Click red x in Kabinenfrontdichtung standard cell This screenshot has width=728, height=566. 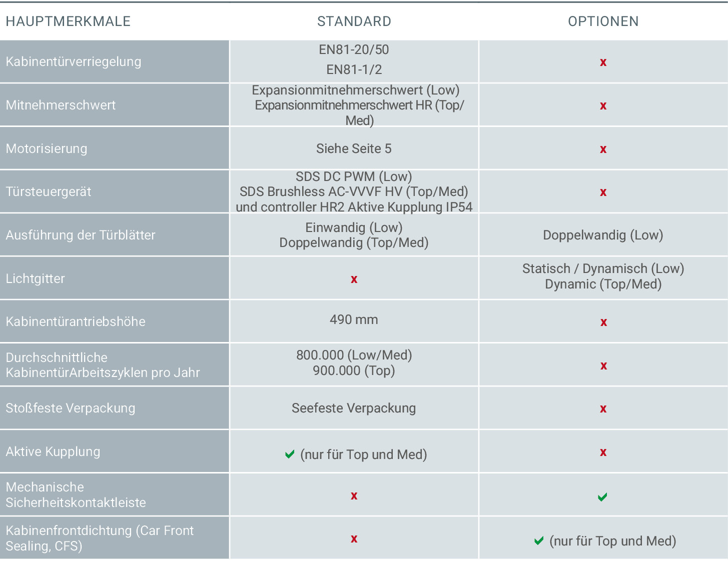coord(354,539)
